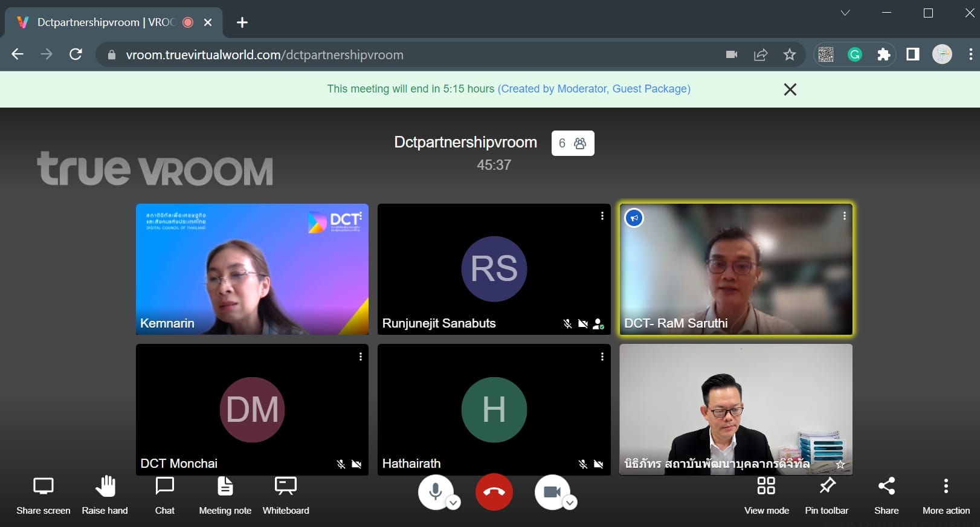Click the Share screen icon

(43, 487)
